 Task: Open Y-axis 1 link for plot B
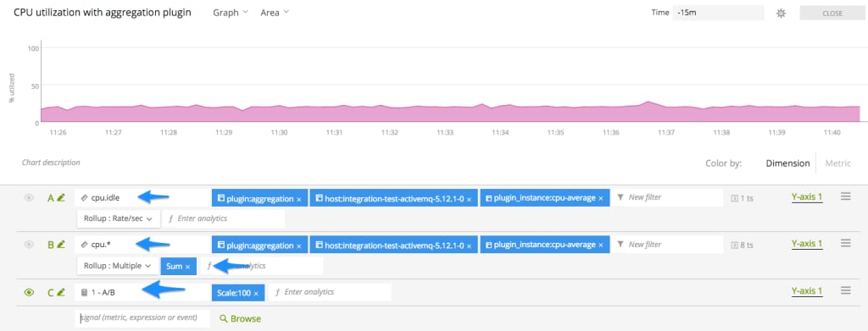tap(807, 244)
